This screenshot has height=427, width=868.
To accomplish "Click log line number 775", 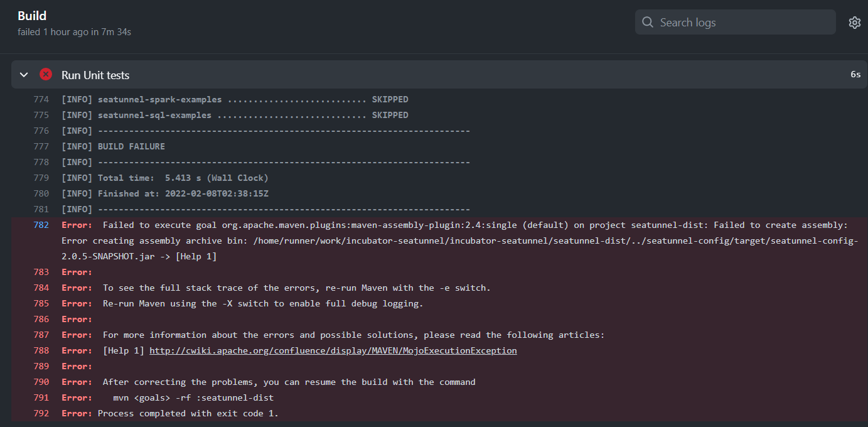I will point(41,115).
